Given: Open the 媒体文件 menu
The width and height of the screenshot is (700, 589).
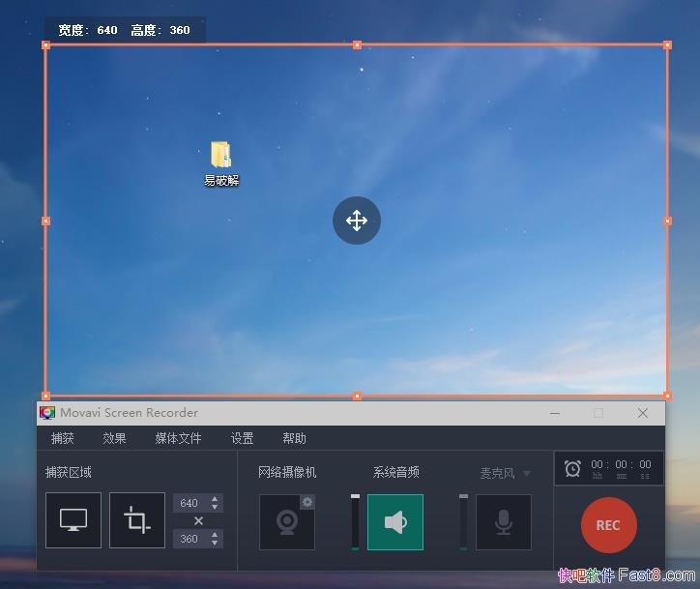Looking at the screenshot, I should tap(178, 438).
